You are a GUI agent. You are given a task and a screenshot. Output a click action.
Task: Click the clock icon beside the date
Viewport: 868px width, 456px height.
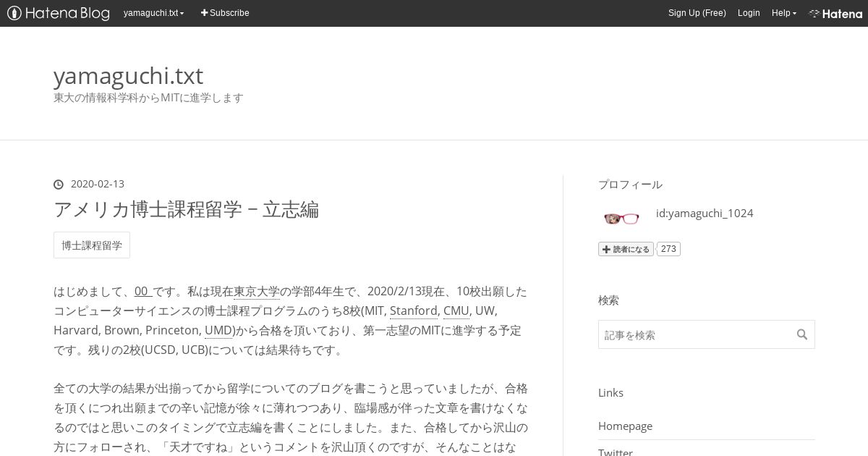click(x=59, y=185)
